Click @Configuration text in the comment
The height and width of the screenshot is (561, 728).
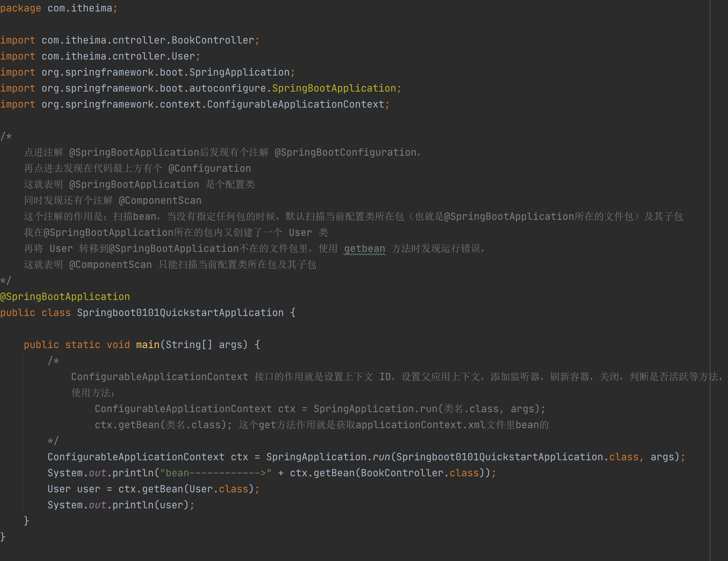(x=210, y=168)
